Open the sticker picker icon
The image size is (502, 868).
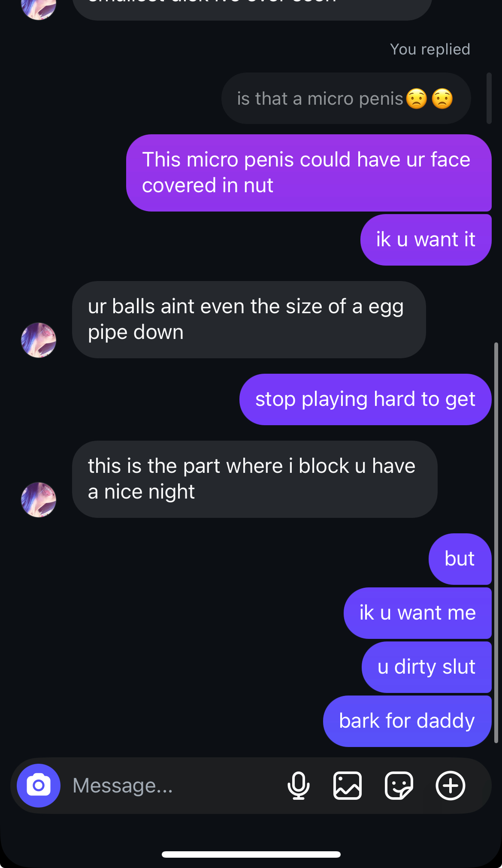399,786
